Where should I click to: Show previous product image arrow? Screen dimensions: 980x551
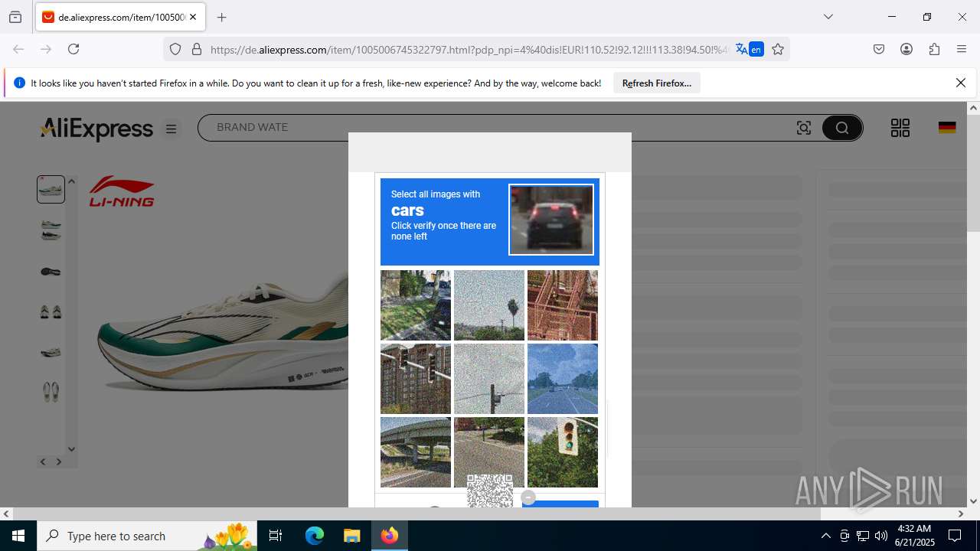point(43,461)
